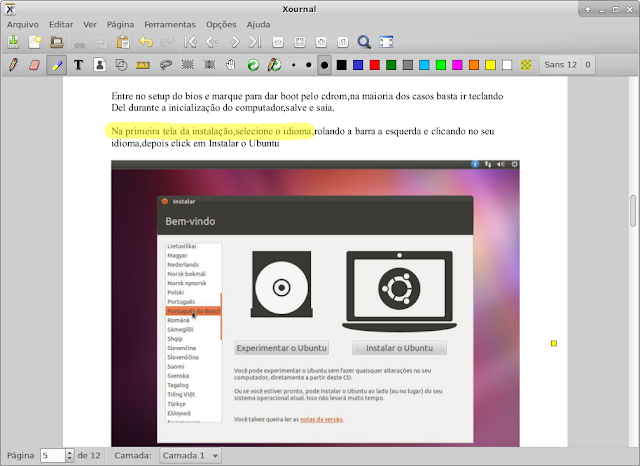Set normal size zoom icon

pos(343,42)
